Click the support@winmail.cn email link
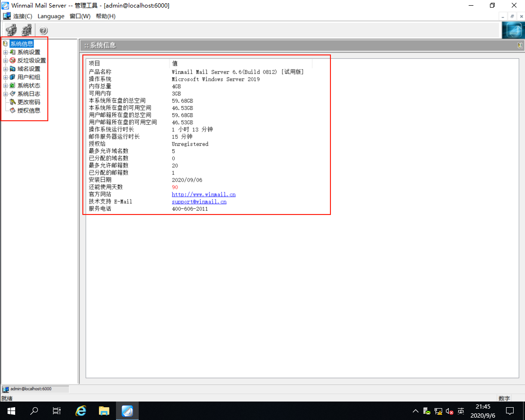The height and width of the screenshot is (420, 525). pos(199,202)
